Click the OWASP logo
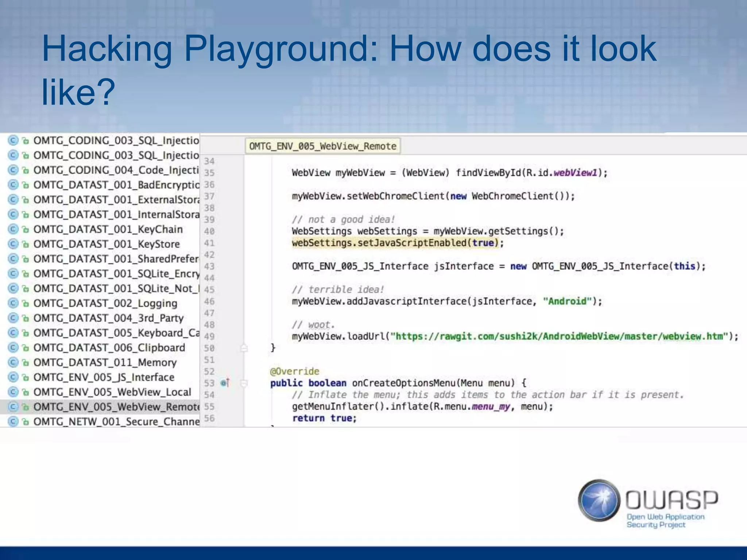 pos(648,504)
